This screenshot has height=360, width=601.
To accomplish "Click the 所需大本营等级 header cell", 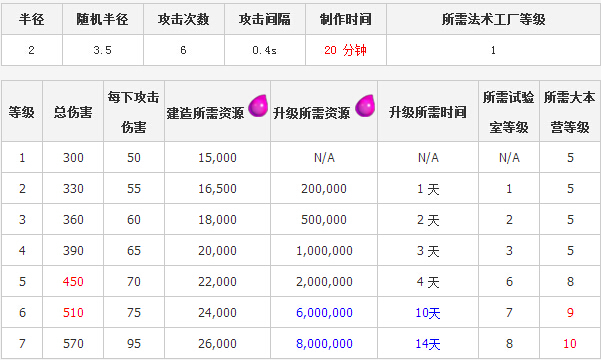I will [x=570, y=112].
